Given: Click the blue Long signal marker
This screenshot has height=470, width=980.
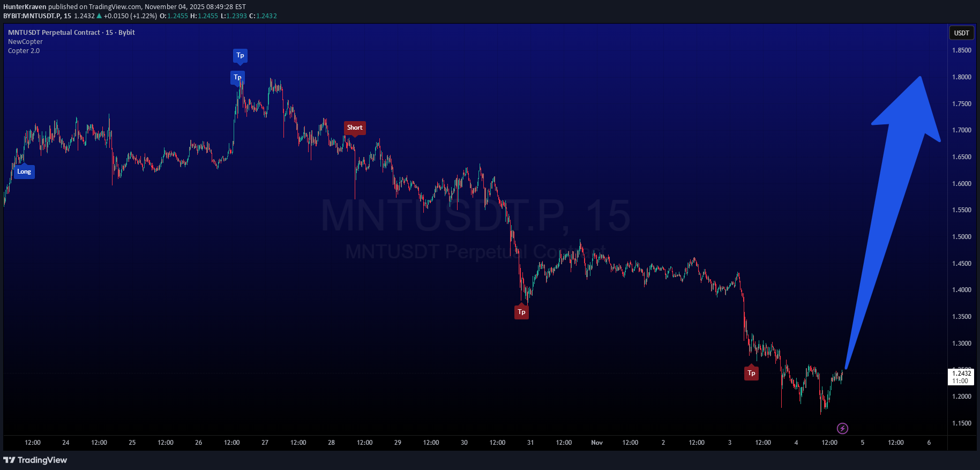Looking at the screenshot, I should (24, 171).
